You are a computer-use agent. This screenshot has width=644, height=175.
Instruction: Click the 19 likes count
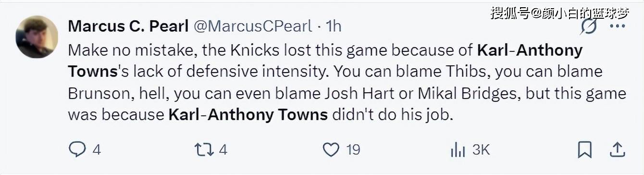tap(353, 150)
